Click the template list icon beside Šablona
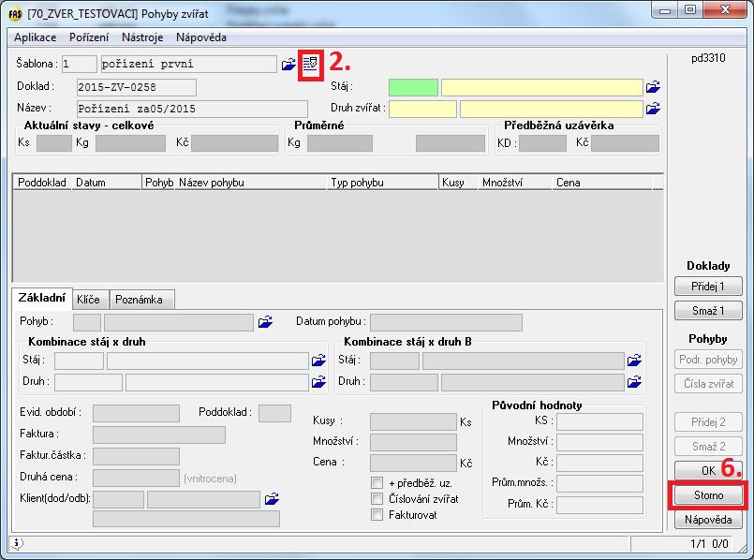Viewport: 754px width, 560px height. point(310,64)
